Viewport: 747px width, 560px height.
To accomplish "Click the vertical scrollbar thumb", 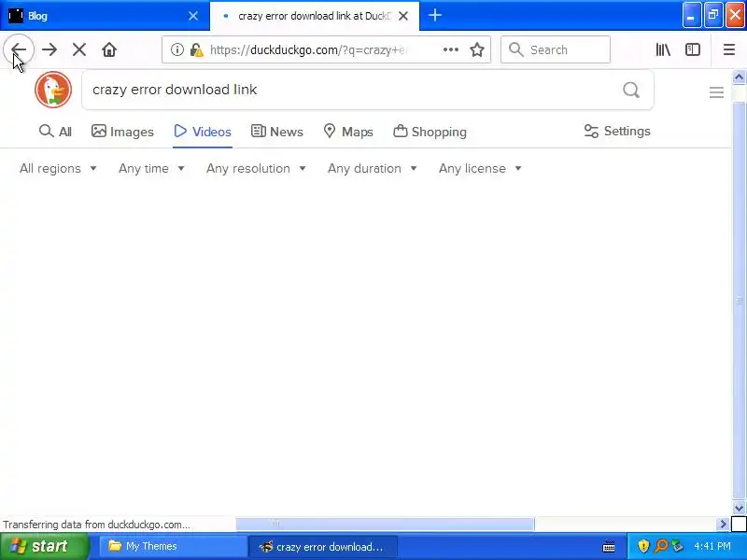I will (739, 300).
